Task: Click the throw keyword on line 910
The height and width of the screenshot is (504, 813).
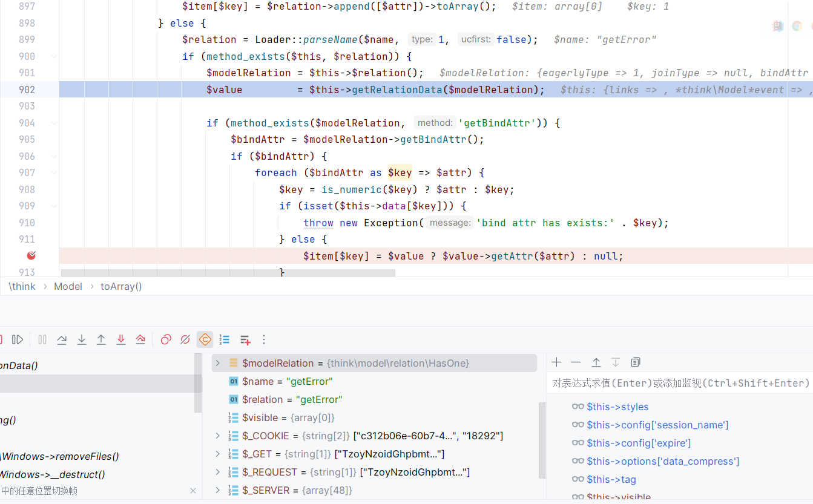Action: click(x=318, y=223)
